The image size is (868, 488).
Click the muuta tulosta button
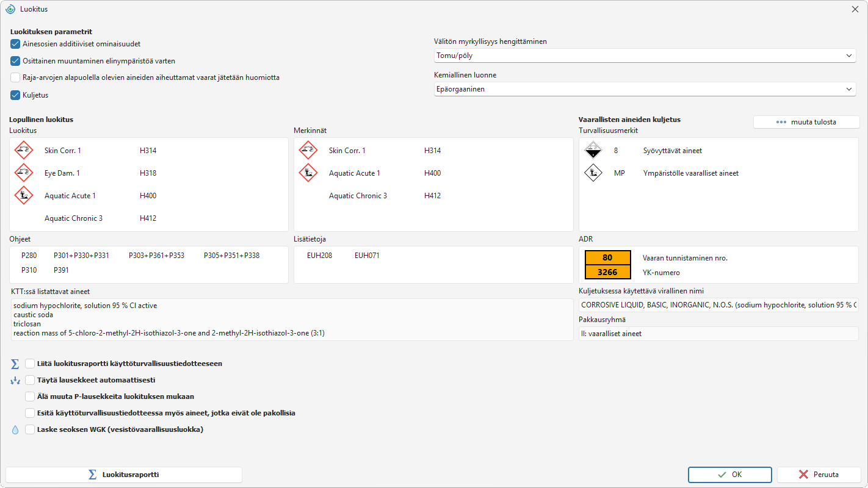click(806, 122)
